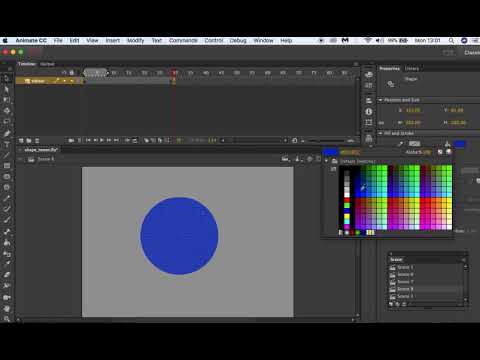Open the File menu
This screenshot has width=480, height=360.
pyautogui.click(x=58, y=40)
